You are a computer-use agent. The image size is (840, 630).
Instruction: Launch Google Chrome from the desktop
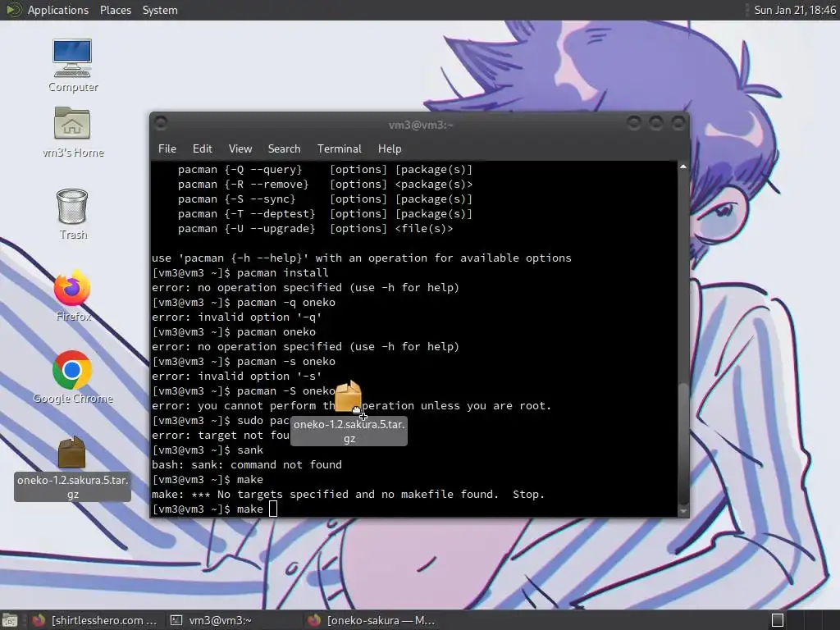pyautogui.click(x=72, y=377)
